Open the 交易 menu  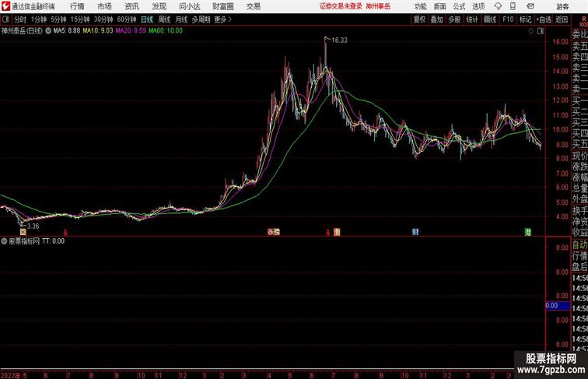(254, 6)
